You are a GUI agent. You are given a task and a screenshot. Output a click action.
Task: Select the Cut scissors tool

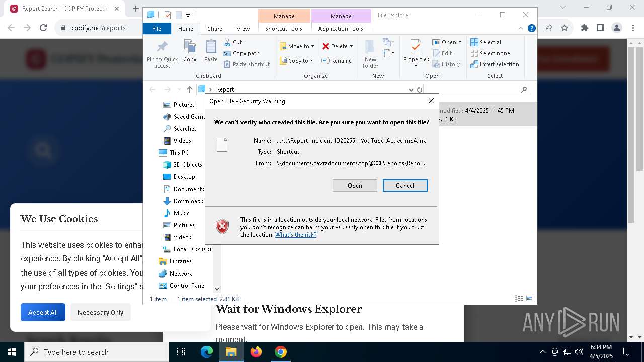[233, 42]
